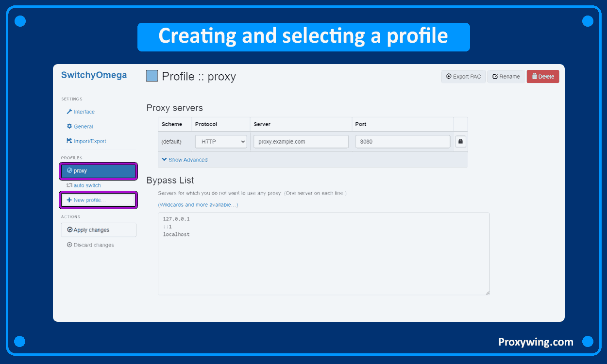The width and height of the screenshot is (607, 364).
Task: Delete the proxy profile
Action: coord(542,76)
